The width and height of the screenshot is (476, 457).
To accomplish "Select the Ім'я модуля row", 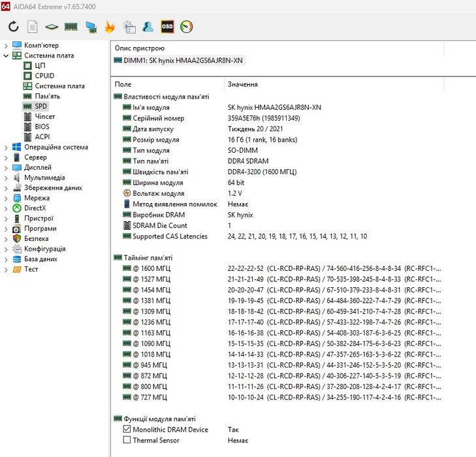I will point(277,108).
